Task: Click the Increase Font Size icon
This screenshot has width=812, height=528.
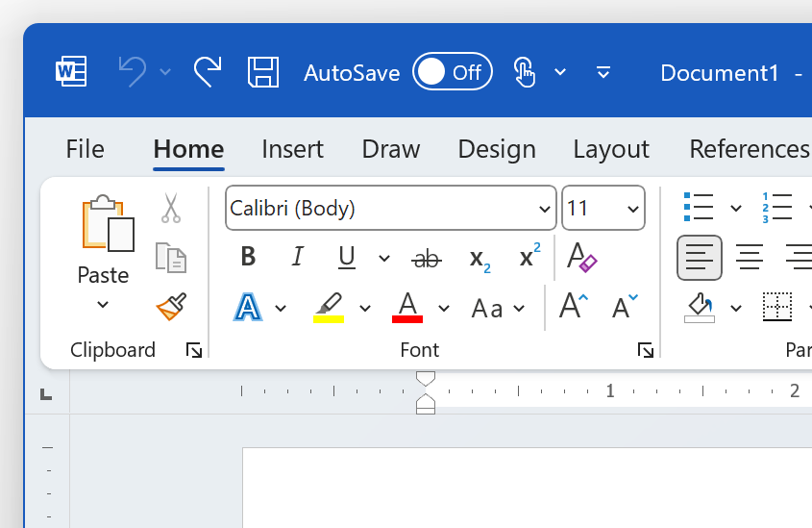Action: [574, 307]
